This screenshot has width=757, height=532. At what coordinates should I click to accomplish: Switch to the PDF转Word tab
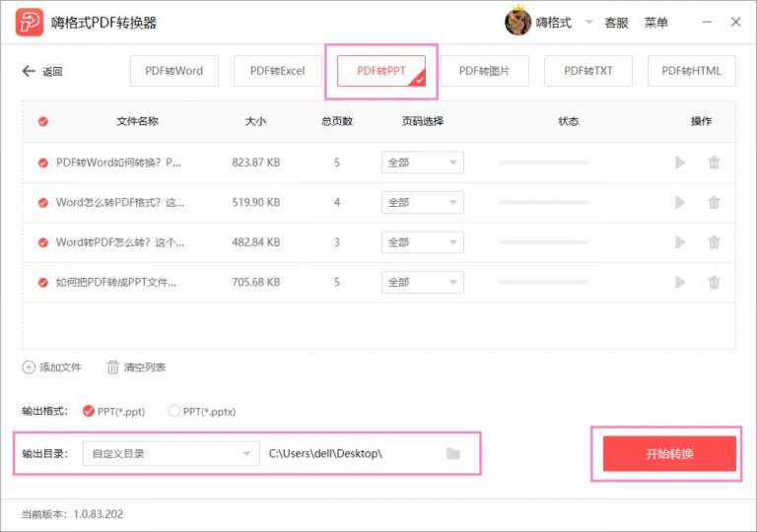click(x=174, y=71)
